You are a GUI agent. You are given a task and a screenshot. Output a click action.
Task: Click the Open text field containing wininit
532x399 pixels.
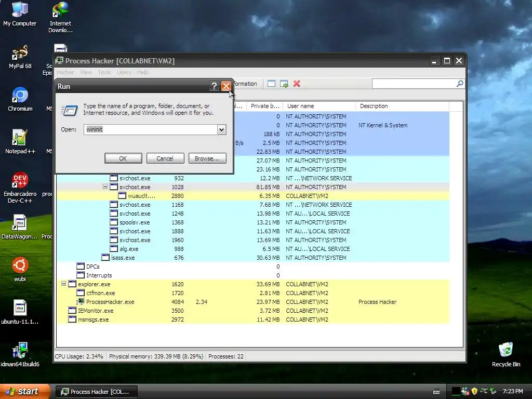coord(150,129)
